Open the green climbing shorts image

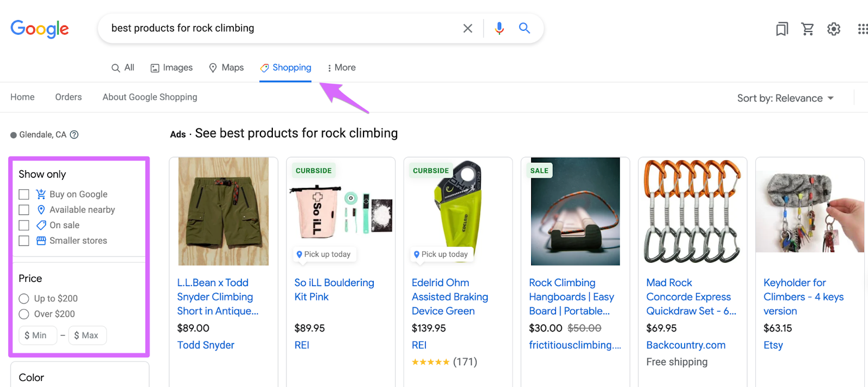[224, 211]
